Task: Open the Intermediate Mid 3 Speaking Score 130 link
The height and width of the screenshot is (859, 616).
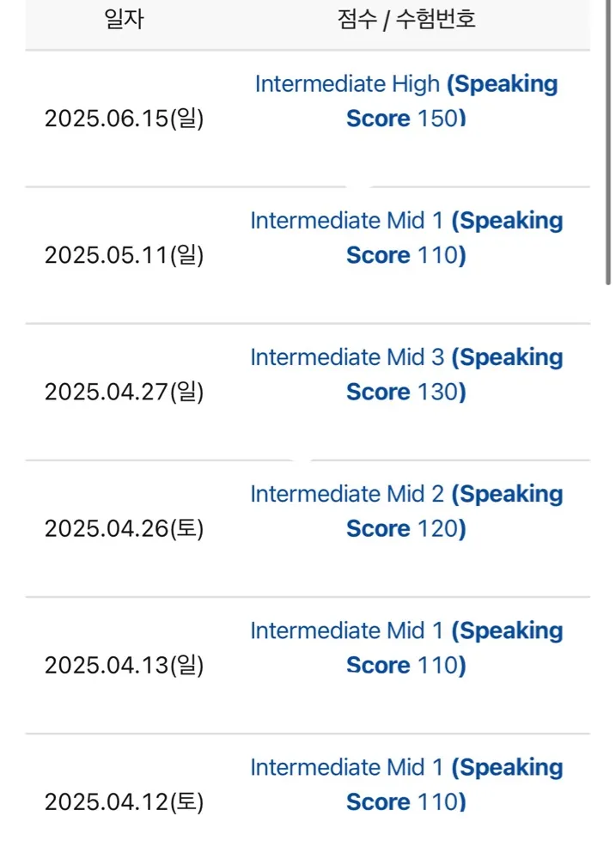Action: coord(406,375)
